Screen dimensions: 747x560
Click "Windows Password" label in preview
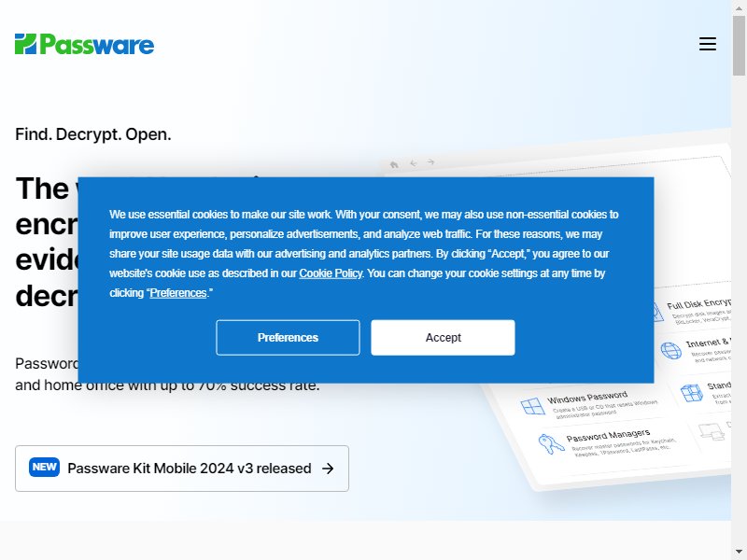(x=587, y=397)
